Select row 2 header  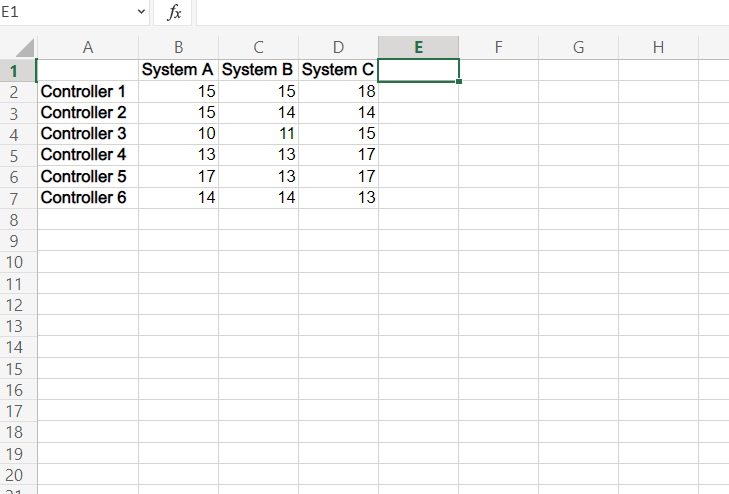pyautogui.click(x=18, y=92)
